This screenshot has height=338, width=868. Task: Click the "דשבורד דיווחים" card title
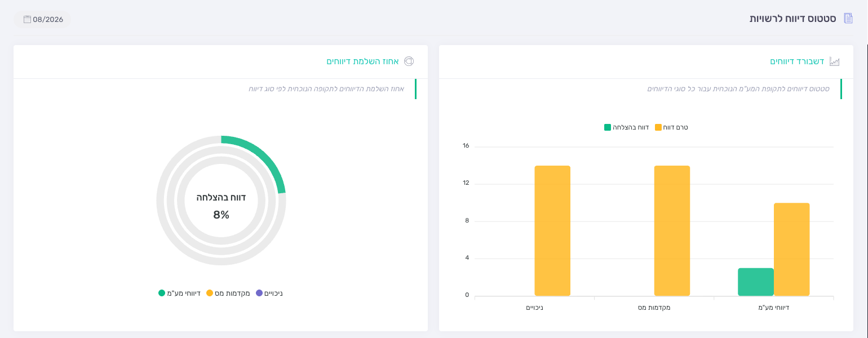coord(797,61)
